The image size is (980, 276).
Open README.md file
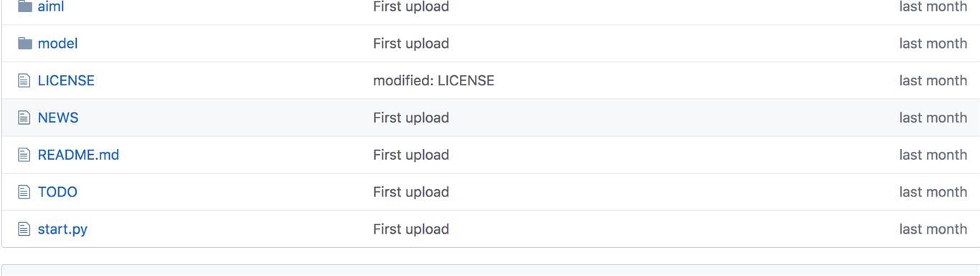point(78,155)
